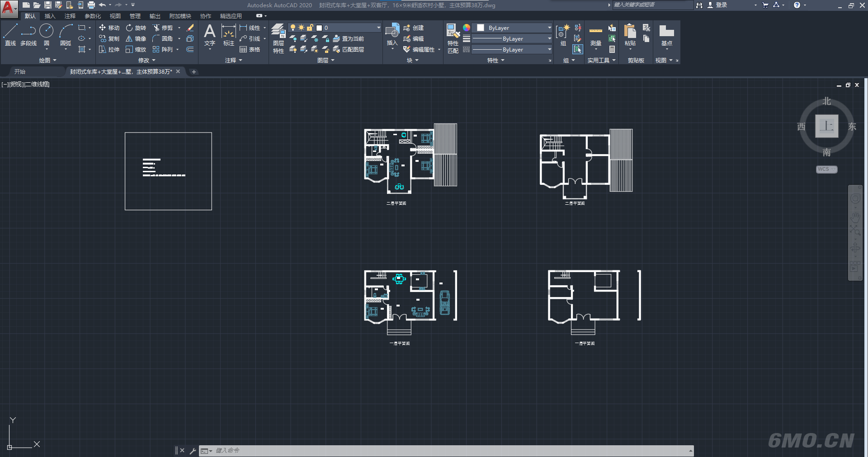
Task: Click the Fillet (圆角) tool
Action: (163, 38)
